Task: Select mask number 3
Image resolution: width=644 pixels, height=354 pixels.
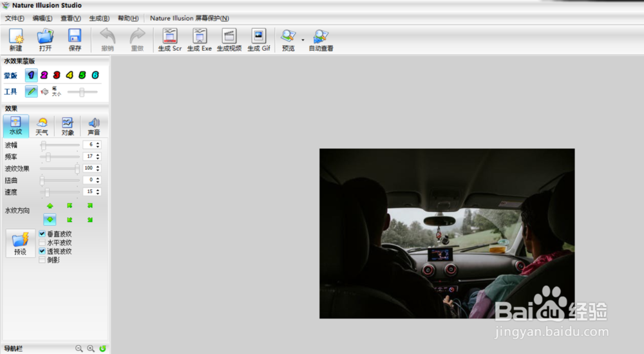Action: tap(57, 75)
